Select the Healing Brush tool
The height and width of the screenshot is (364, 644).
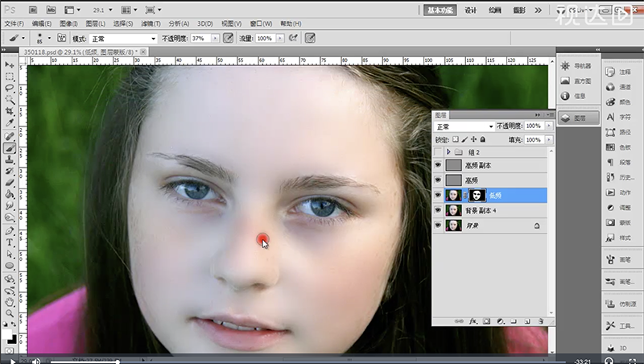tap(10, 136)
